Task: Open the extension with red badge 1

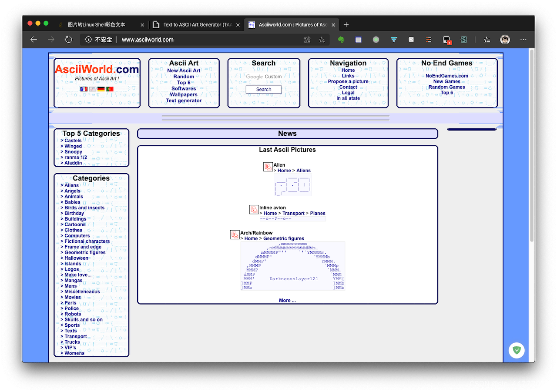Action: coord(446,40)
